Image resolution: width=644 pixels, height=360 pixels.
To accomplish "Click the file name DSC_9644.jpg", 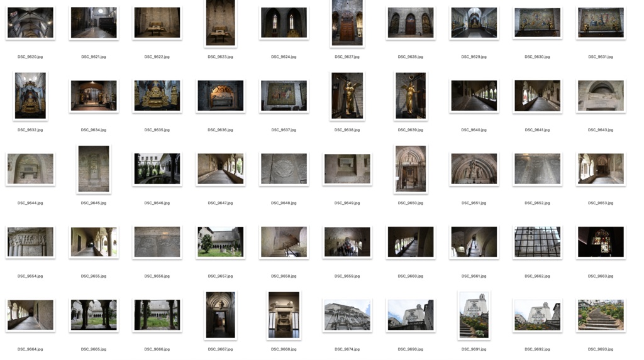I will [x=30, y=203].
